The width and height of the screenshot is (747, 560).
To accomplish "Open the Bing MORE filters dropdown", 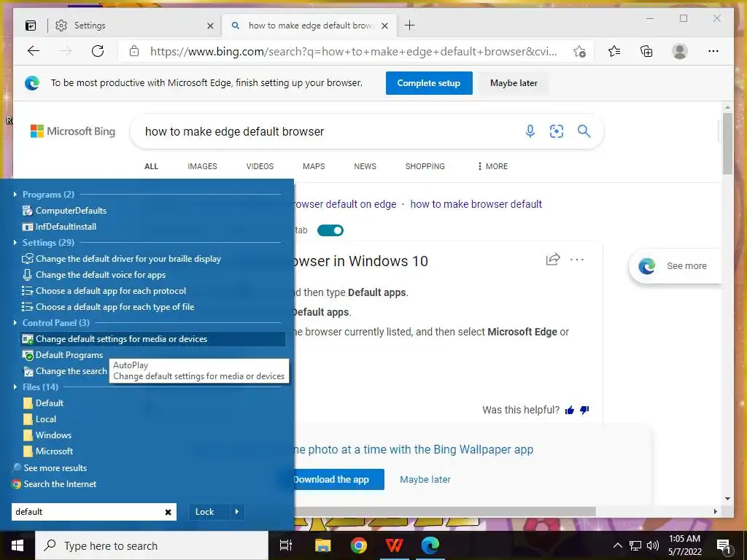I will point(492,166).
